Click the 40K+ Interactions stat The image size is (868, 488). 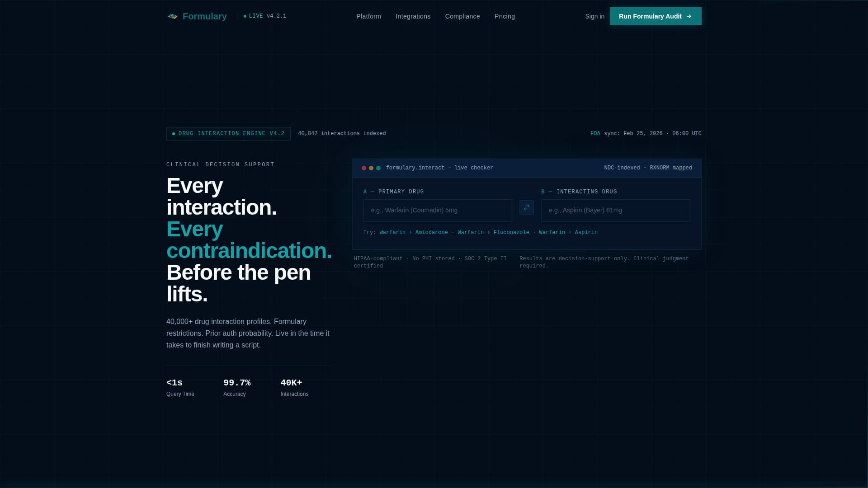[x=294, y=388]
